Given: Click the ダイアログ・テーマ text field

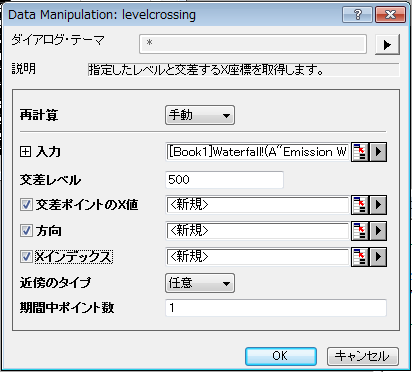Looking at the screenshot, I should [x=253, y=44].
